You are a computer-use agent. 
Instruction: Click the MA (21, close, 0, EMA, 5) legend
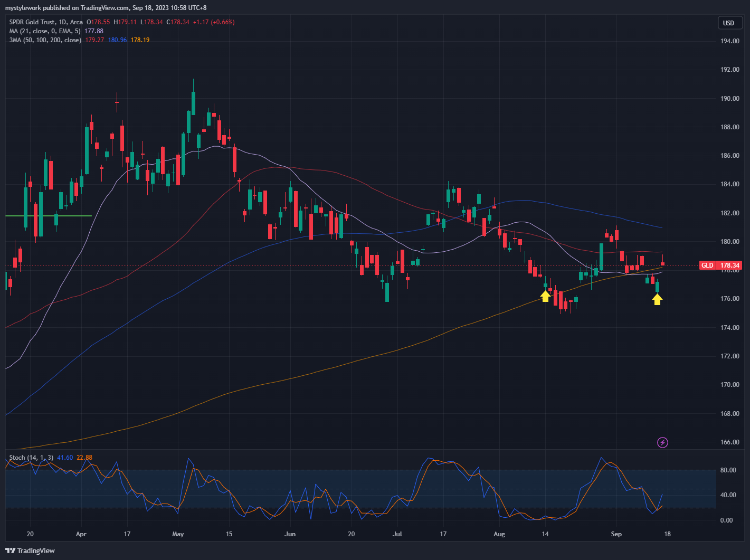(45, 31)
